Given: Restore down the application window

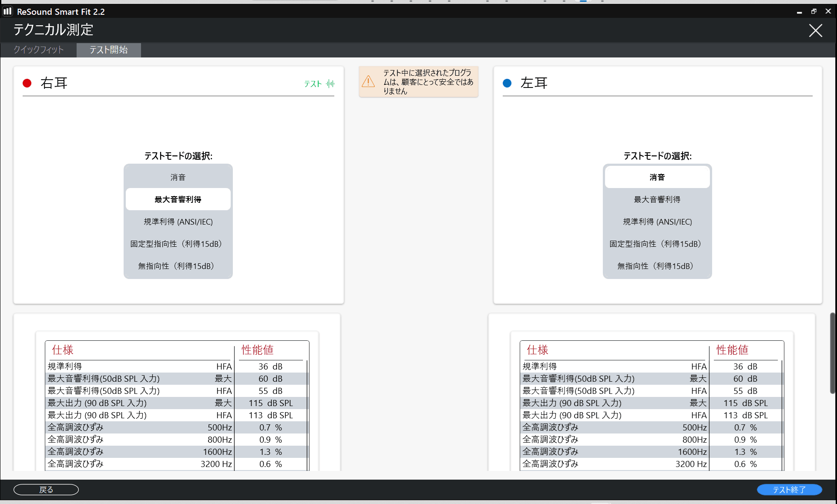Looking at the screenshot, I should [x=813, y=11].
